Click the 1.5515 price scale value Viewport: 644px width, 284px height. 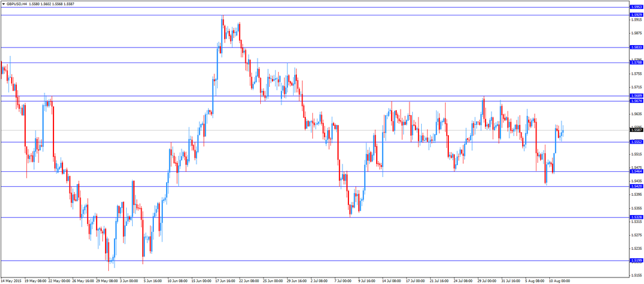pyautogui.click(x=637, y=154)
